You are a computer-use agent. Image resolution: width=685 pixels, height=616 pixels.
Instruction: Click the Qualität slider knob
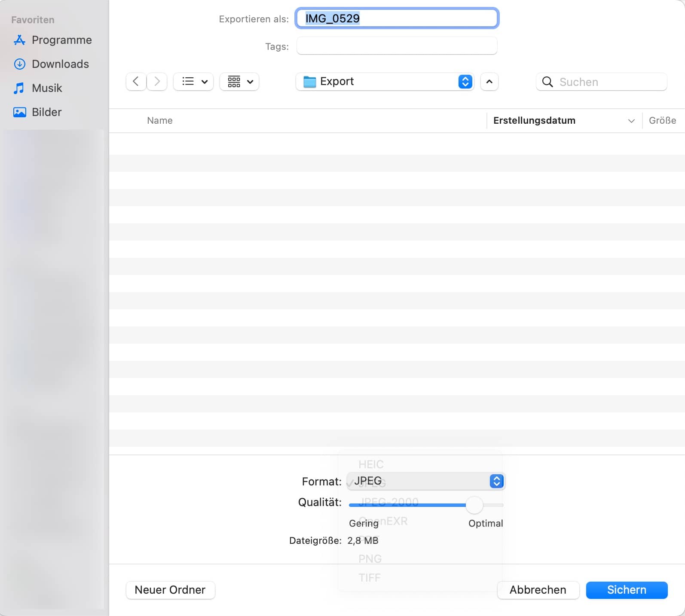pos(474,505)
